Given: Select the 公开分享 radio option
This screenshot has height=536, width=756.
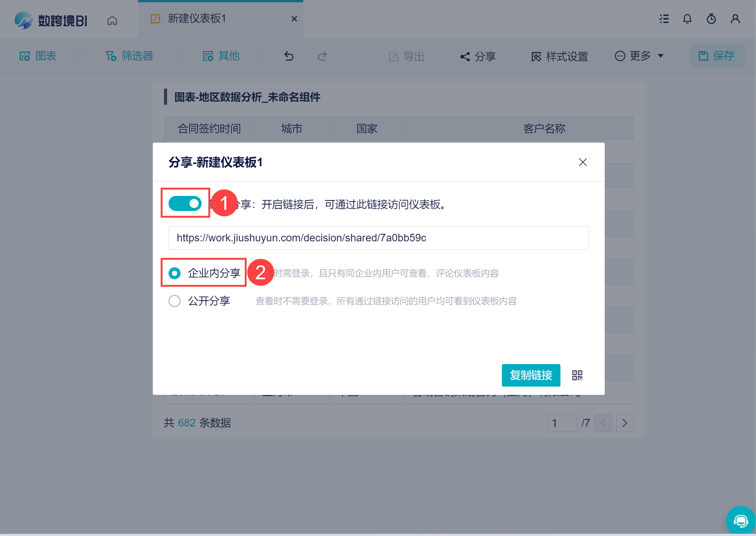Looking at the screenshot, I should [x=175, y=301].
